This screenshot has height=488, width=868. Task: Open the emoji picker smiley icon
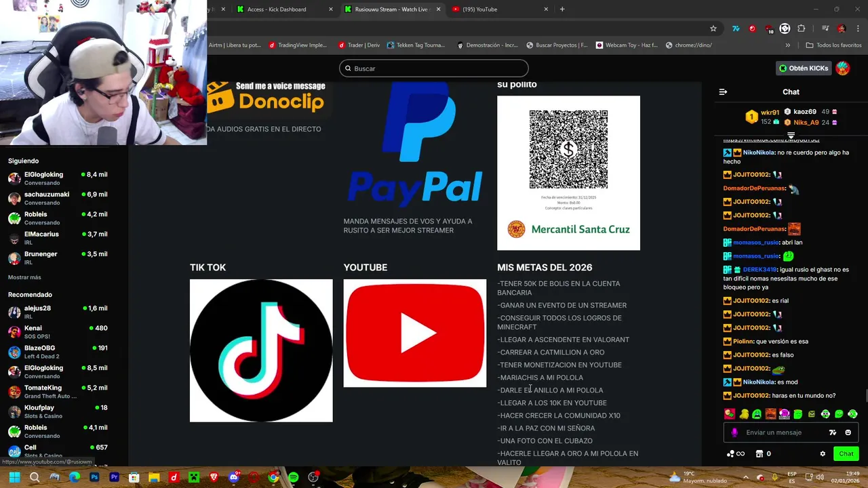coord(848,432)
